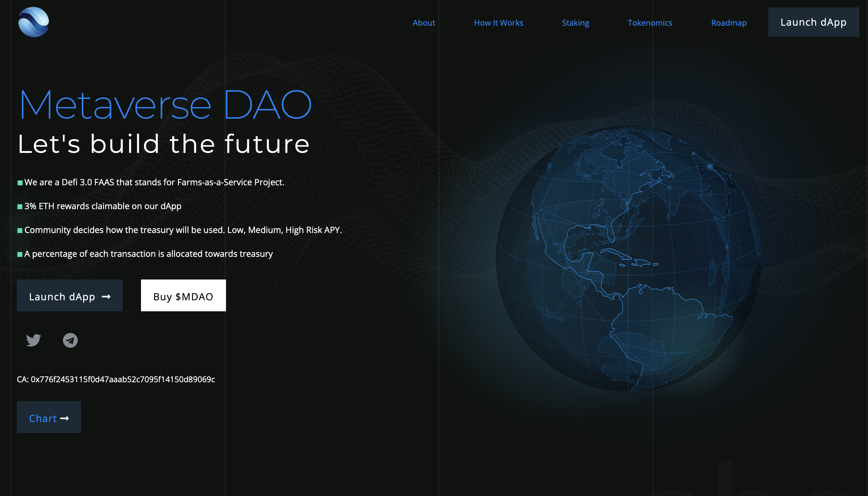The height and width of the screenshot is (496, 868).
Task: Select the green square bullet beside ETH rewards
Action: click(20, 206)
